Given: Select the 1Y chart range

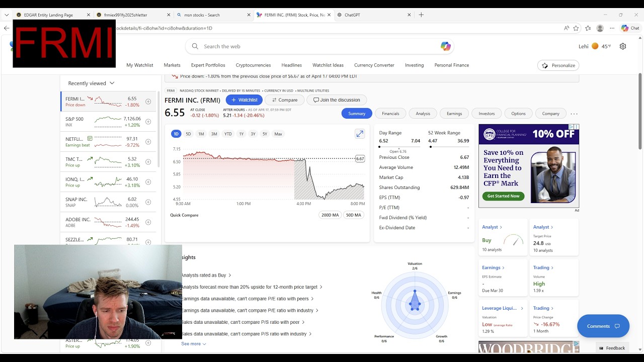Looking at the screenshot, I should coord(241,134).
